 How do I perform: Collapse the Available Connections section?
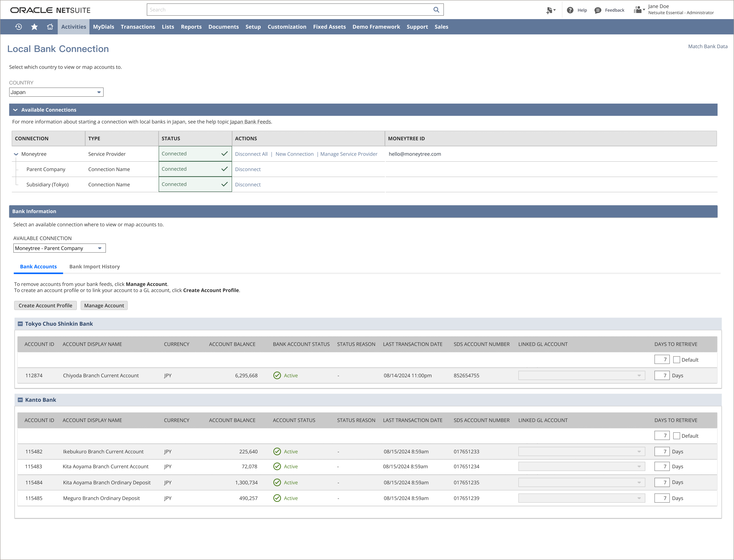coord(15,110)
